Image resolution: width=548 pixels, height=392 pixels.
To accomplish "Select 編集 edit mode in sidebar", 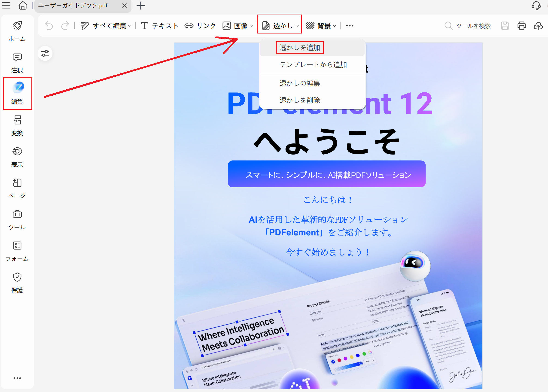I will (x=17, y=94).
